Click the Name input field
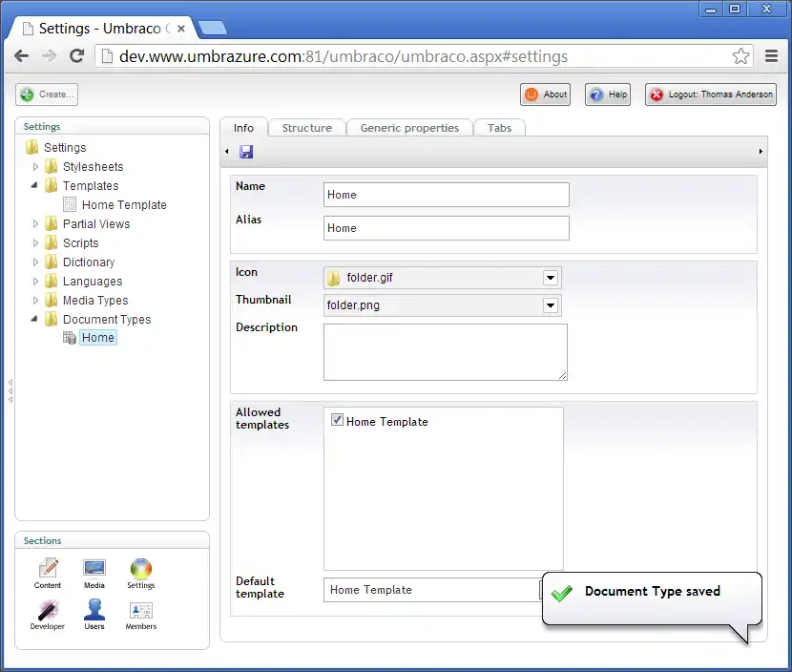792x672 pixels. coord(447,195)
